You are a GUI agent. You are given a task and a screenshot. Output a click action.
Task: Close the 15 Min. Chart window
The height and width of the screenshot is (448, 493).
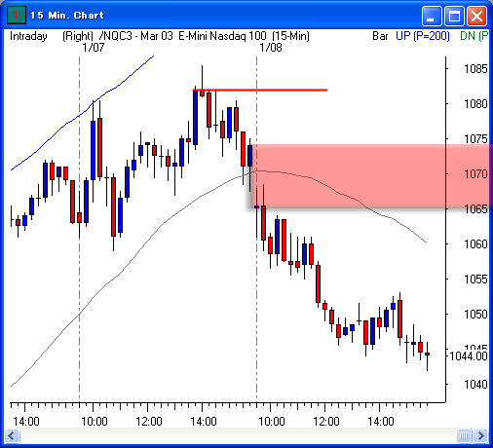click(476, 16)
